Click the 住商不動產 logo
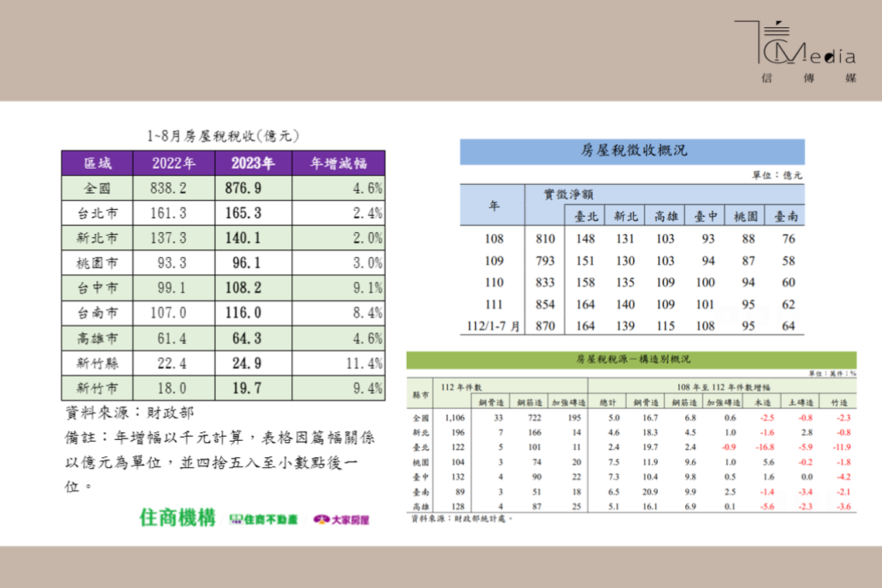 tap(264, 519)
